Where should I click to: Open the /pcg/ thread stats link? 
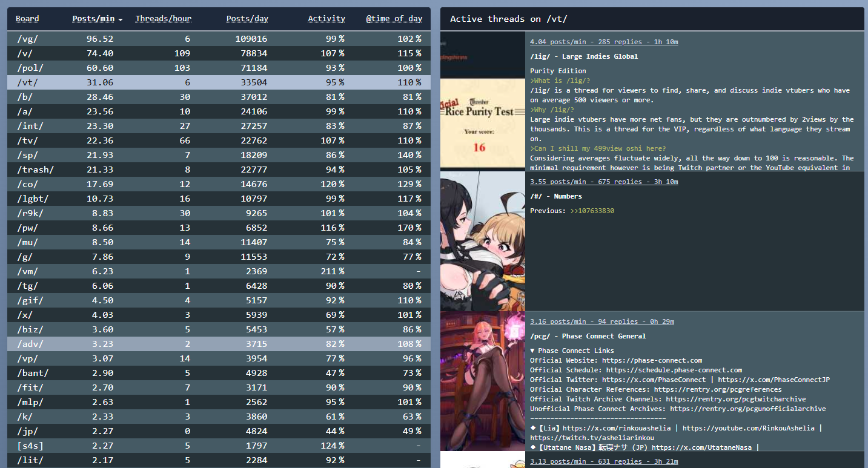601,321
